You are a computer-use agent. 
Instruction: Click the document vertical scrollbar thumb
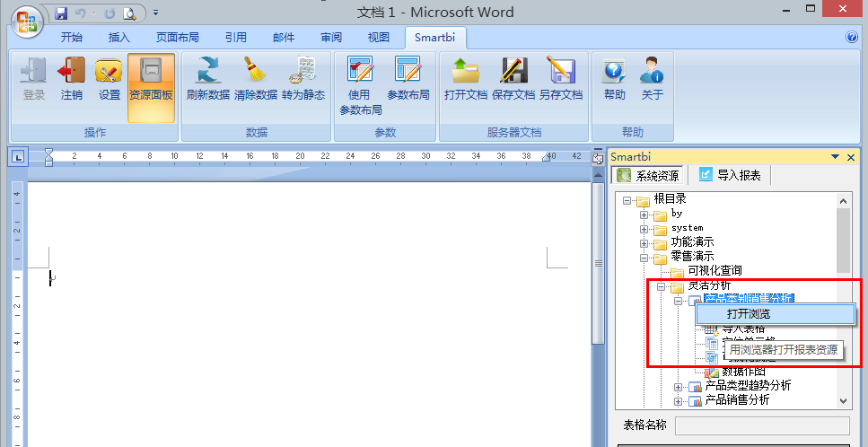[598, 263]
